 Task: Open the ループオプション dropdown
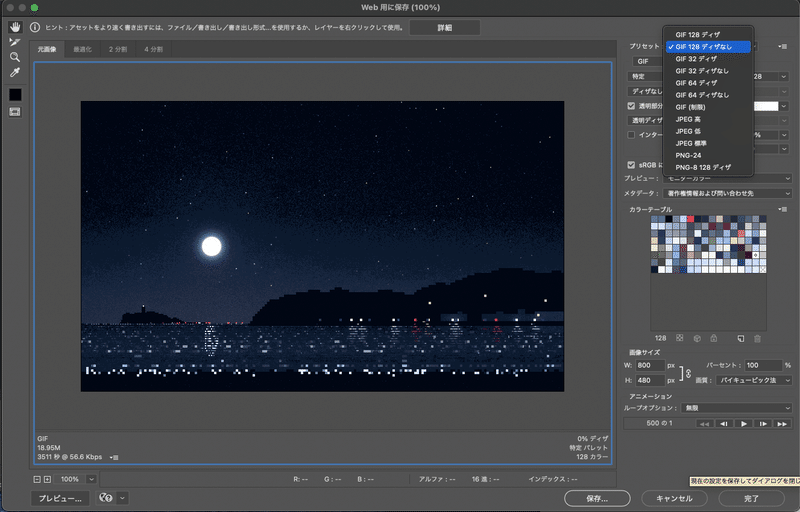[736, 408]
